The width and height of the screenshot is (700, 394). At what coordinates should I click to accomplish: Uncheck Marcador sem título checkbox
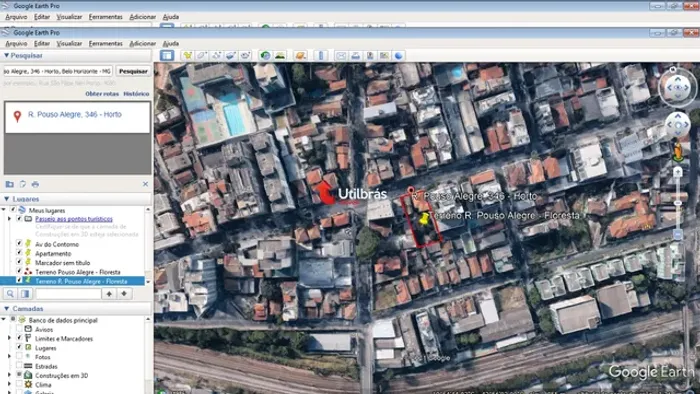point(19,262)
